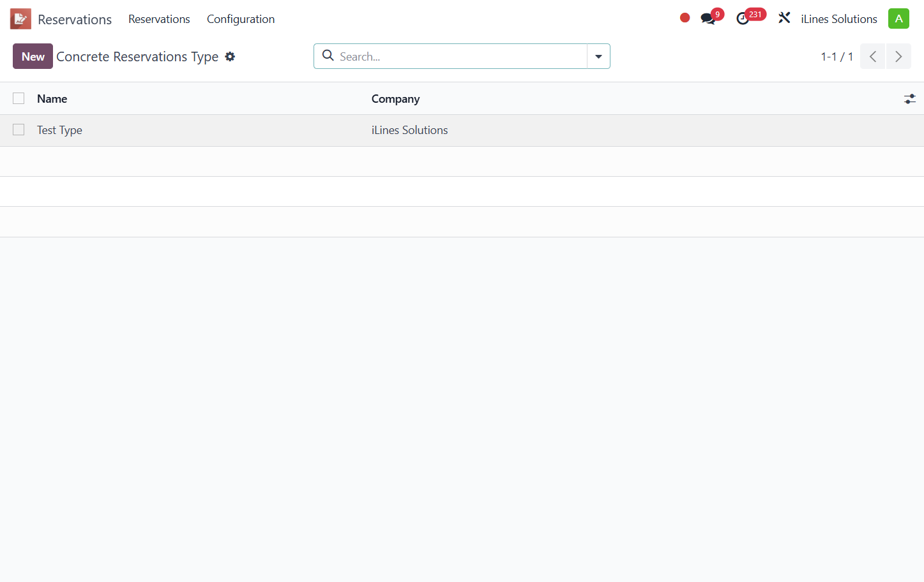
Task: Expand the search options dropdown arrow
Action: point(598,56)
